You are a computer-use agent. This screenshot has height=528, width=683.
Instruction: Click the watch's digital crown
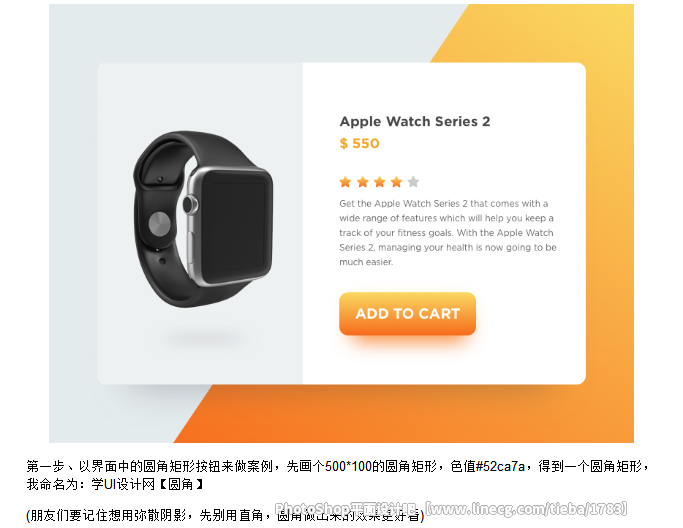pos(190,205)
